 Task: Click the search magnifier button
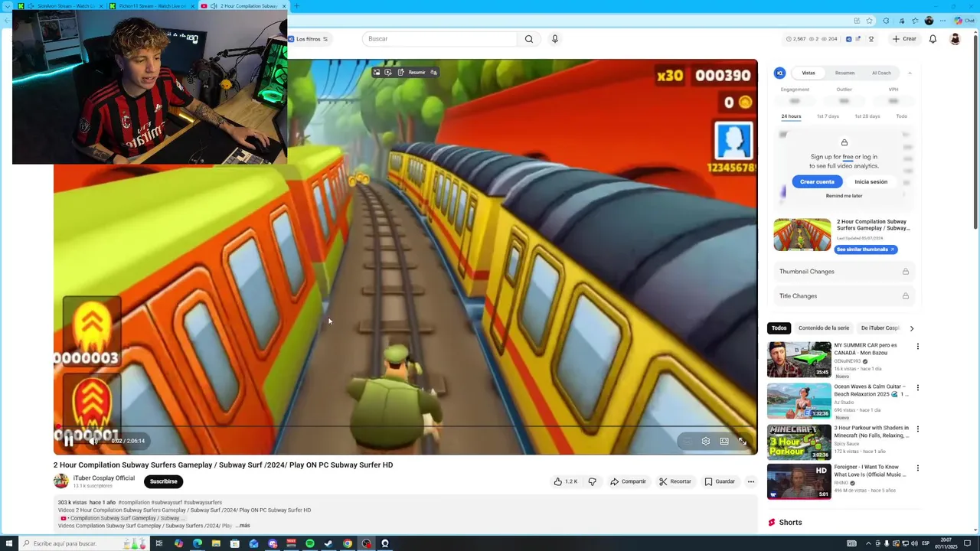point(529,39)
